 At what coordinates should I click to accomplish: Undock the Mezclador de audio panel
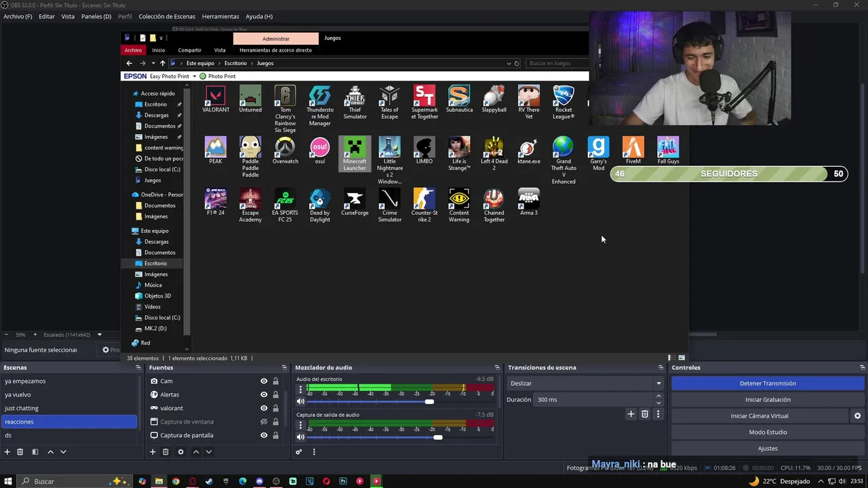tap(497, 367)
